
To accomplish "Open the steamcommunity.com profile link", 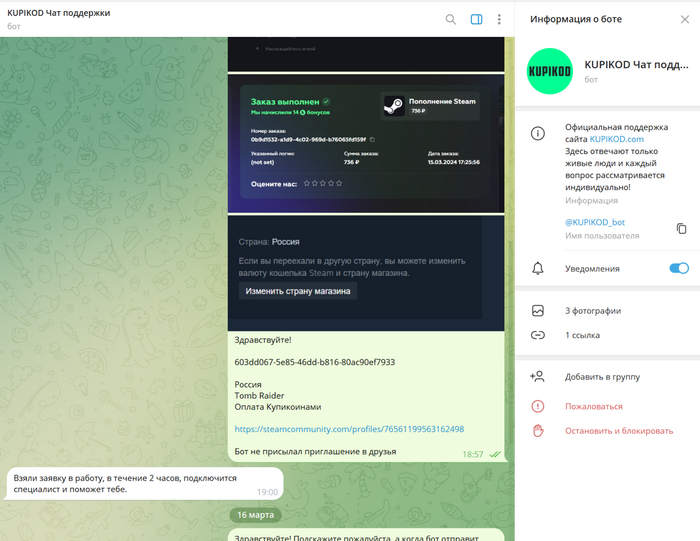I will pyautogui.click(x=349, y=429).
